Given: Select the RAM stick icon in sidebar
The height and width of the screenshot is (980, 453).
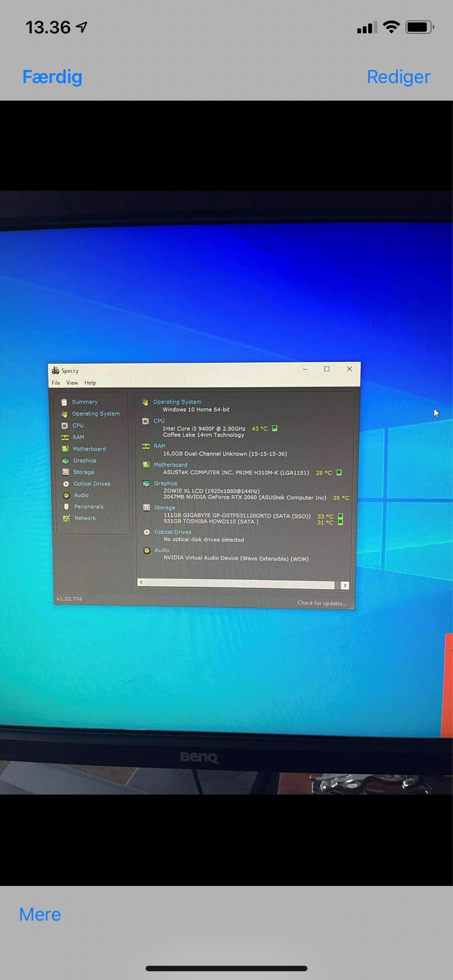Looking at the screenshot, I should [x=65, y=437].
